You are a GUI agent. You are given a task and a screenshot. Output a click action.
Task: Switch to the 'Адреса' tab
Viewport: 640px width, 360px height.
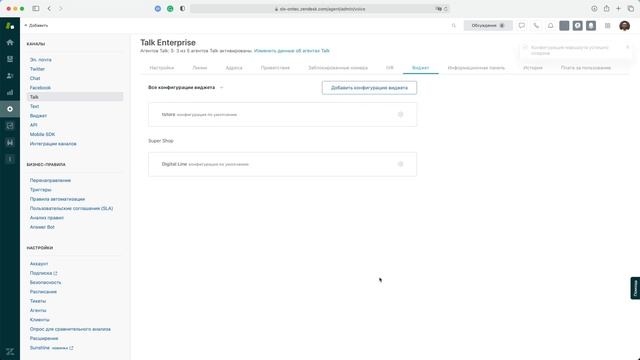[234, 68]
